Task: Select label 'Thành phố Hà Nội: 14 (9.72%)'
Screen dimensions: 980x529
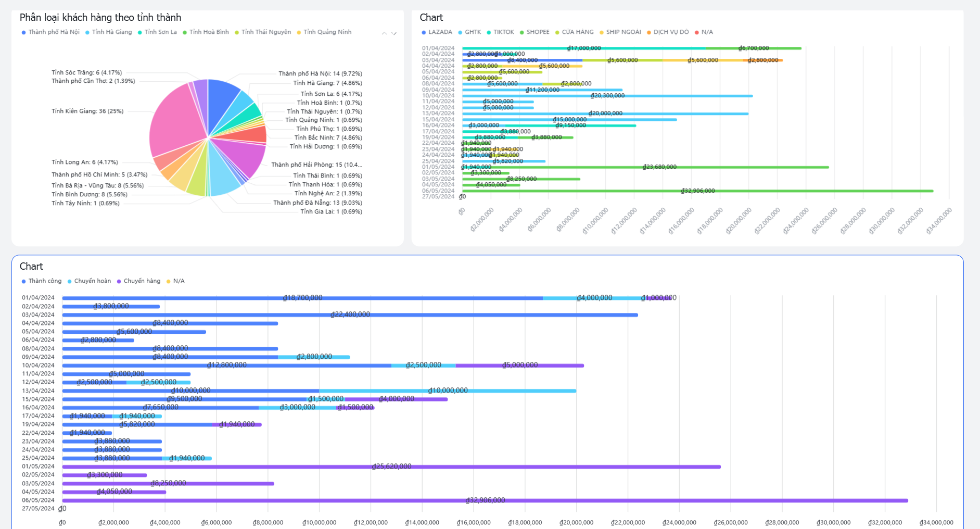Action: coord(320,74)
